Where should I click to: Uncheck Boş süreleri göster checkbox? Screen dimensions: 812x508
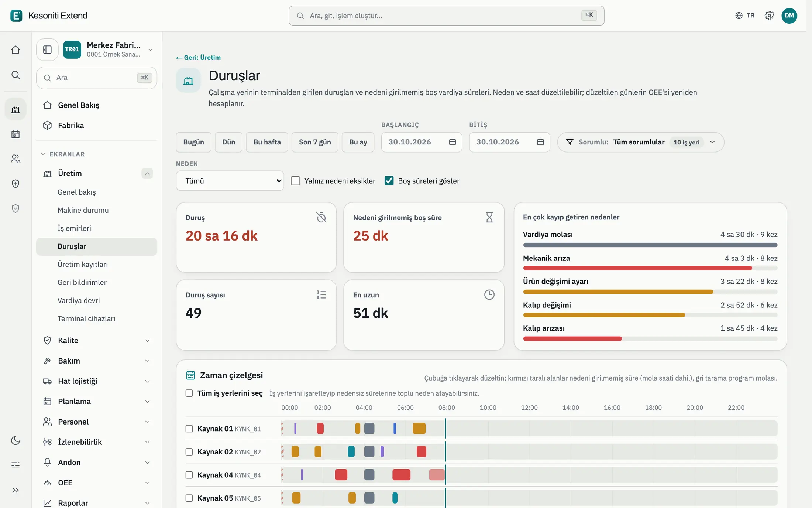point(389,181)
